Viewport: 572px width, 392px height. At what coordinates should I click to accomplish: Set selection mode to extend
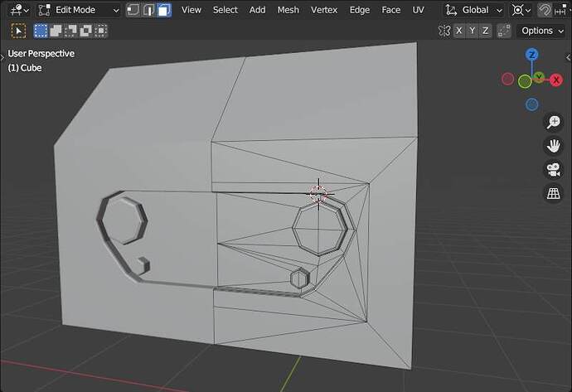tap(56, 31)
